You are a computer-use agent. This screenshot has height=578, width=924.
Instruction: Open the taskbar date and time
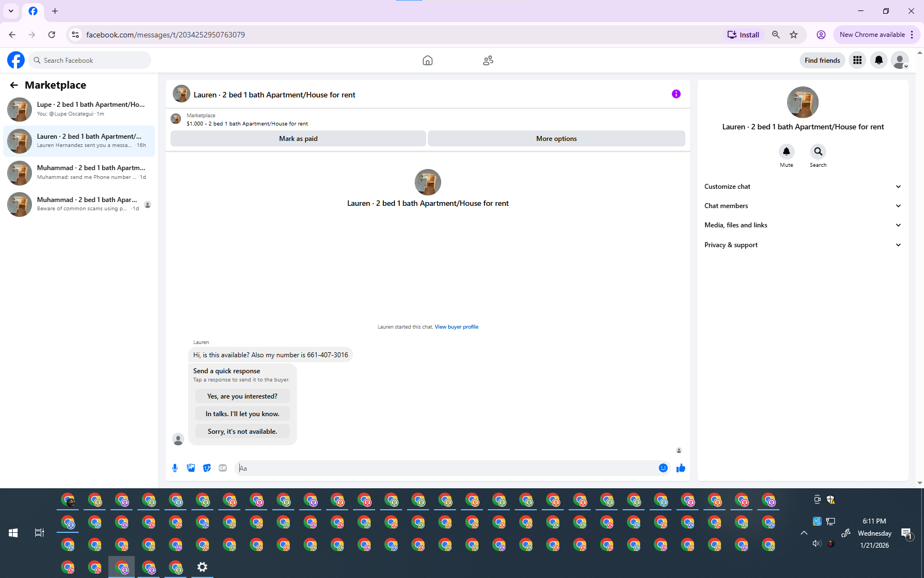(x=875, y=533)
